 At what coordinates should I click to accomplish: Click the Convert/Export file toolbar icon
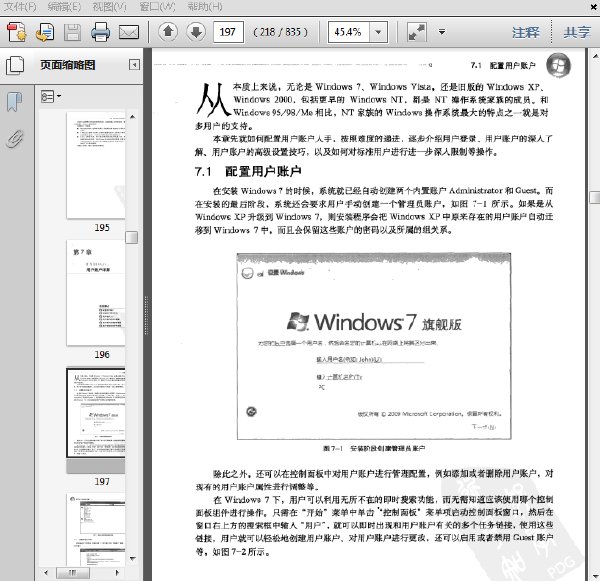pyautogui.click(x=45, y=32)
